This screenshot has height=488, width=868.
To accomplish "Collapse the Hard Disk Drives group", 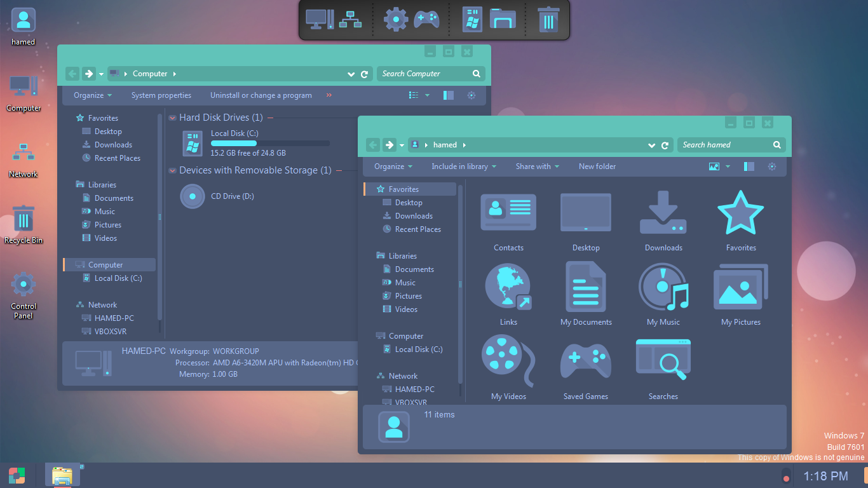I will pos(173,118).
